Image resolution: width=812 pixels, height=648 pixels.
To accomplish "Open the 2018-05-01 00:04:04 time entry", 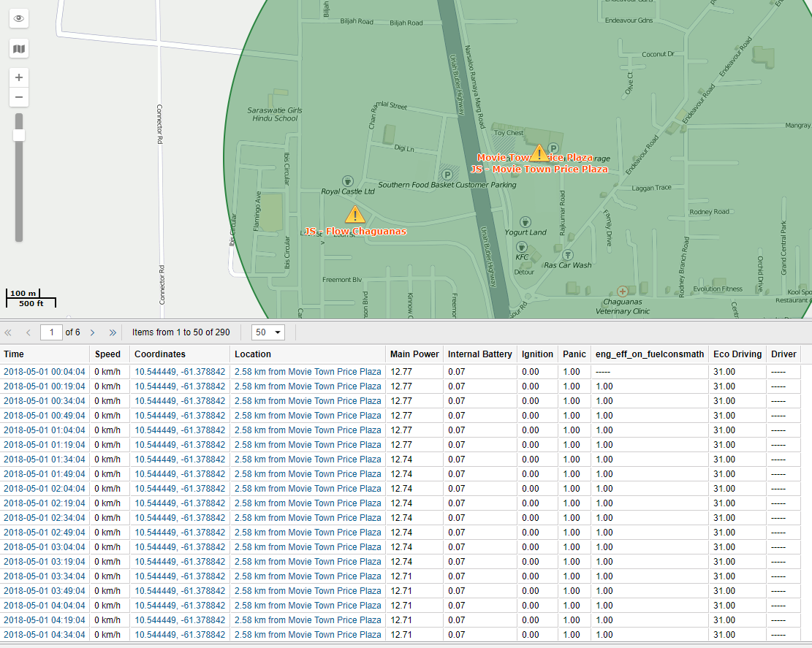I will 45,372.
